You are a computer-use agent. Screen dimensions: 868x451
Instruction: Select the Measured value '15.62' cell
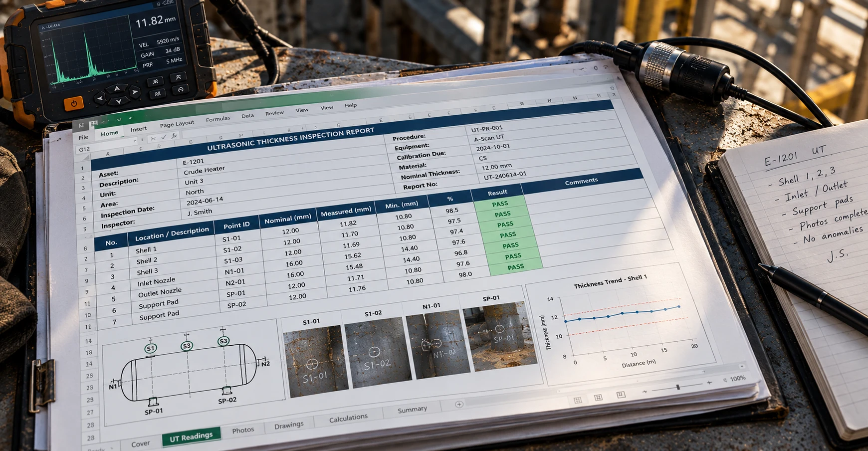352,256
